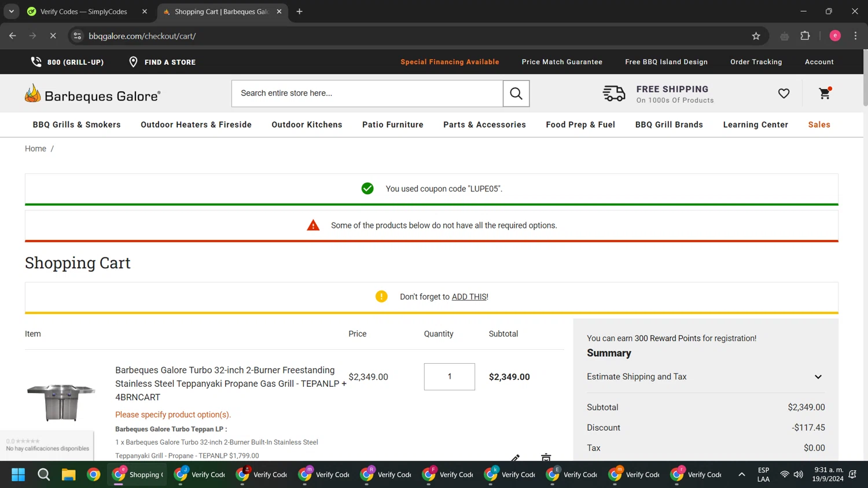Go back to the previous page
Image resolution: width=868 pixels, height=488 pixels.
pos(13,36)
